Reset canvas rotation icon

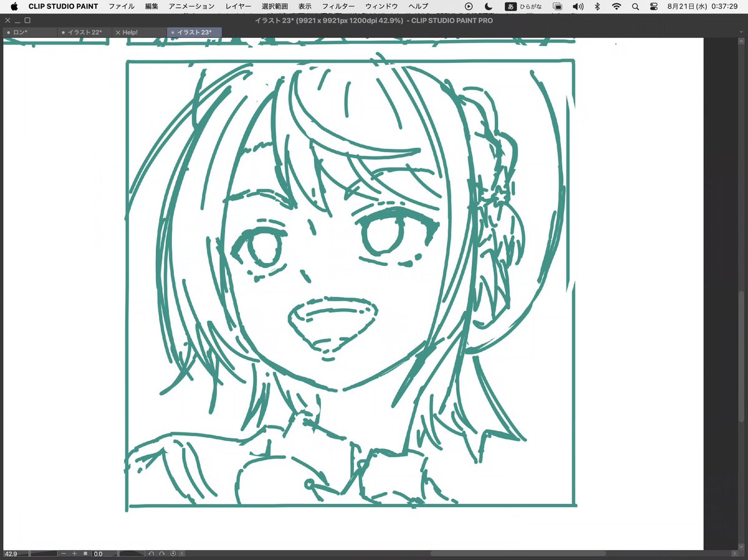point(173,553)
